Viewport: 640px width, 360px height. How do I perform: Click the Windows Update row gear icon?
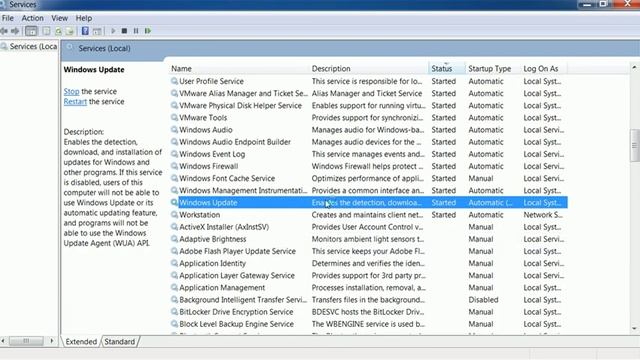174,202
